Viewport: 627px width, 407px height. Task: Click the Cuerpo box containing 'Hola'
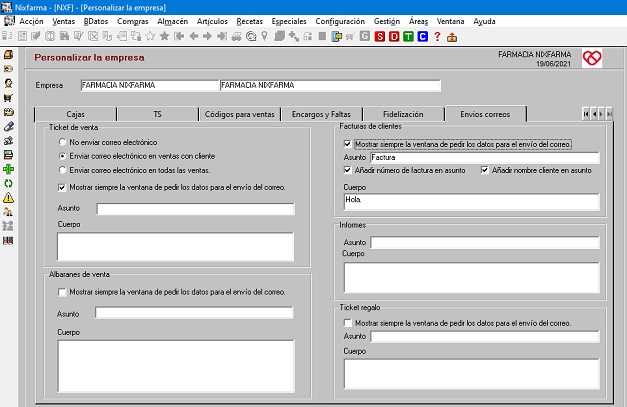tap(472, 202)
